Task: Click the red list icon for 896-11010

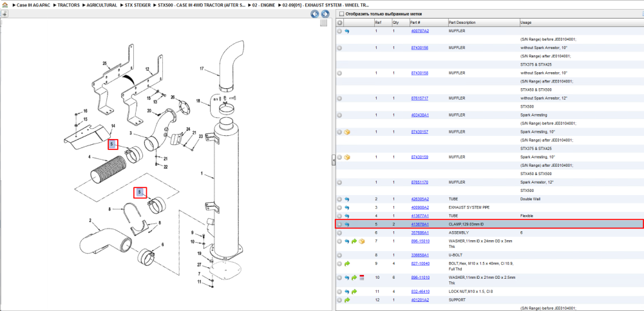Action: tap(362, 278)
